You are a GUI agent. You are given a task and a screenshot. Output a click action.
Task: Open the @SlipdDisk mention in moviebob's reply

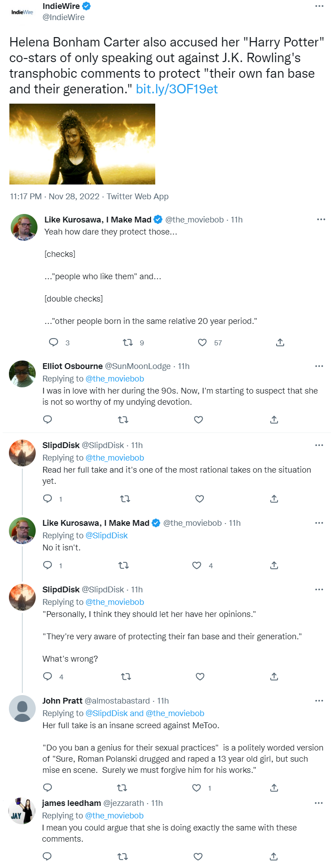click(107, 536)
